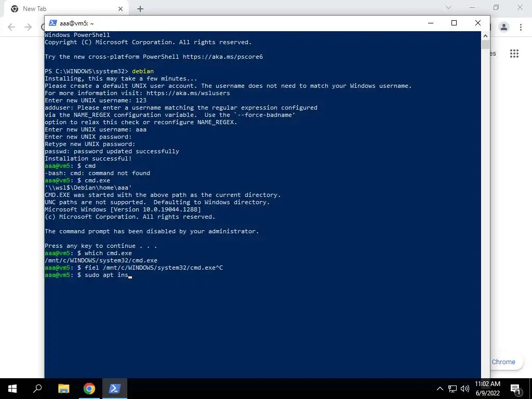Switch to Chrome from the taskbar
532x399 pixels.
click(89, 389)
